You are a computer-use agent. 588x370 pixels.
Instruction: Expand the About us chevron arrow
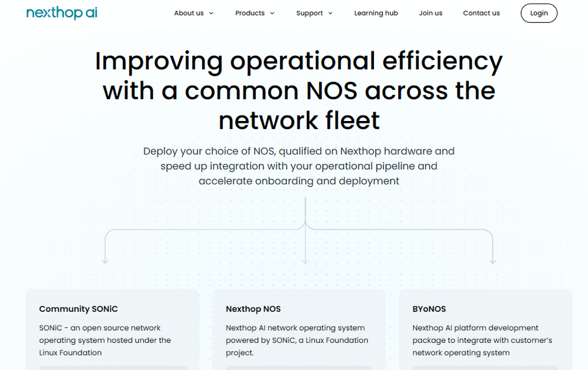pos(211,13)
